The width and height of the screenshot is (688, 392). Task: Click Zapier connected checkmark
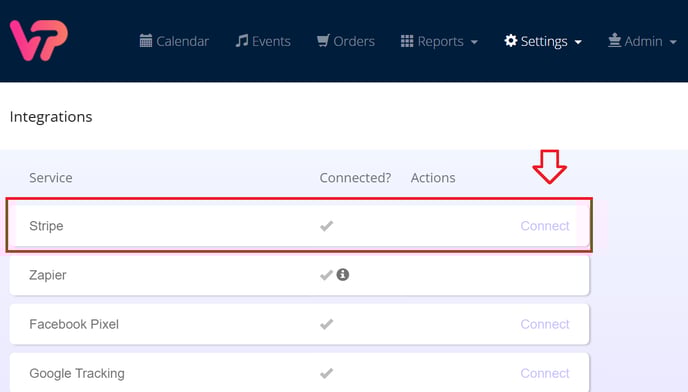[x=326, y=275]
